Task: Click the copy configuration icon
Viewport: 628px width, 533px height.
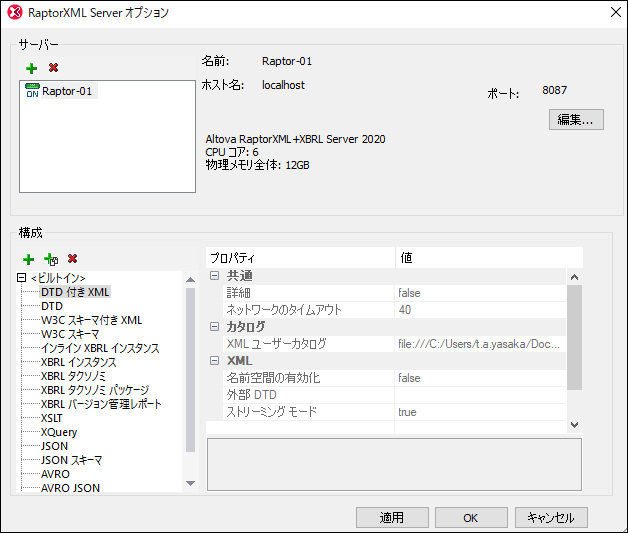Action: click(x=51, y=259)
